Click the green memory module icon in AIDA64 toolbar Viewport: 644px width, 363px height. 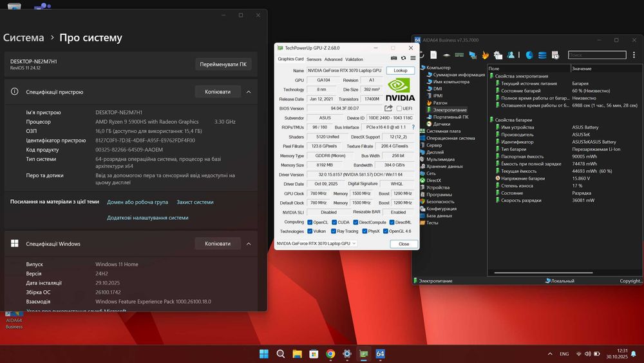(459, 55)
